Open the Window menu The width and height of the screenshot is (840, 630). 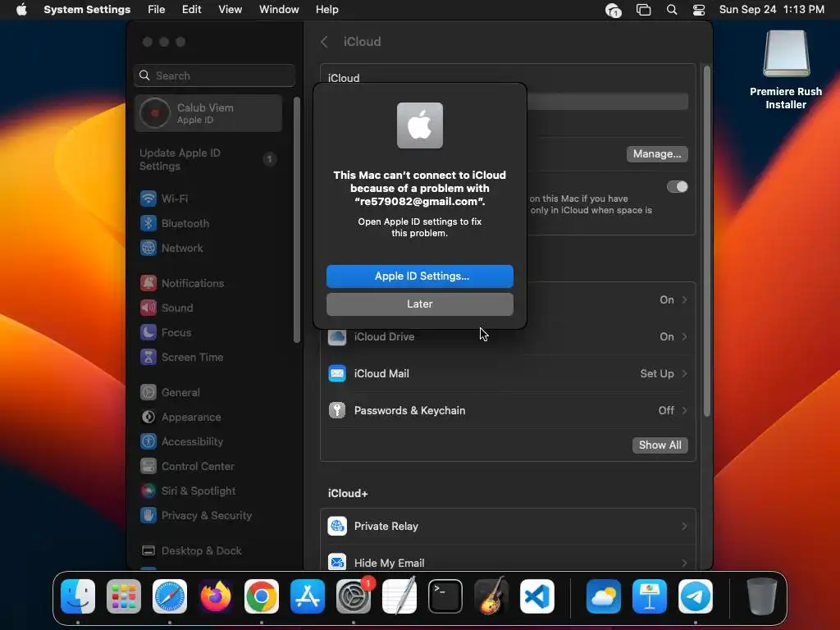point(279,10)
